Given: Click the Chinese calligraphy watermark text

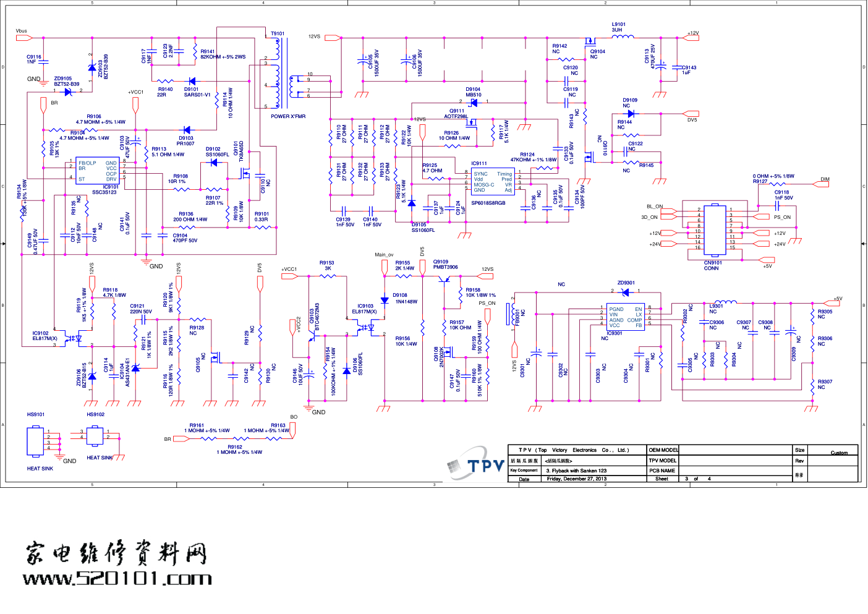Looking at the screenshot, I should tap(116, 553).
